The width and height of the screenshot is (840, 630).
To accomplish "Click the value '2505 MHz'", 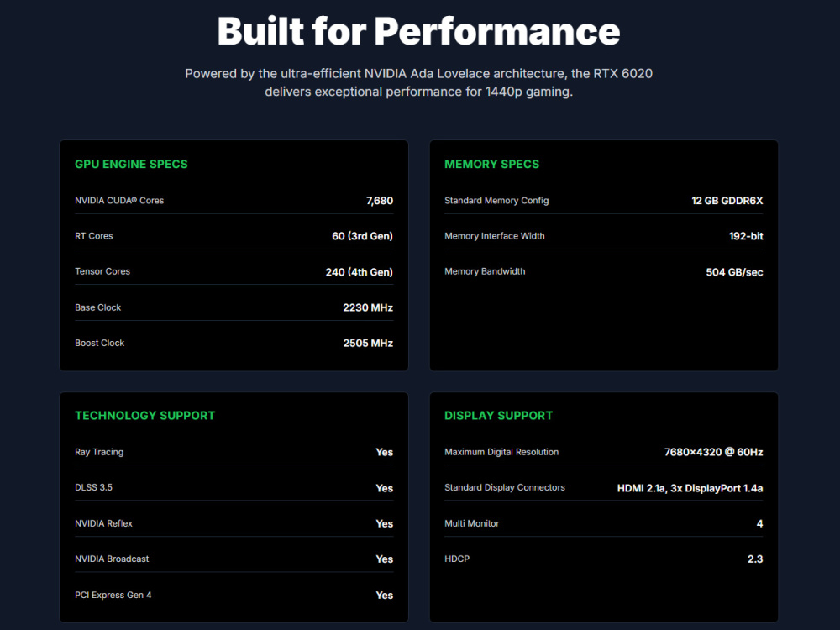I will 368,343.
